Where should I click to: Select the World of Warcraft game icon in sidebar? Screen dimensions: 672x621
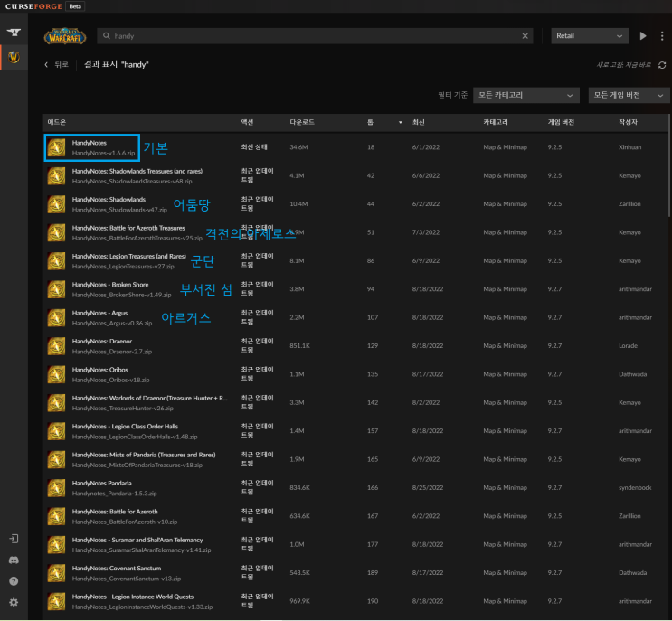click(14, 57)
